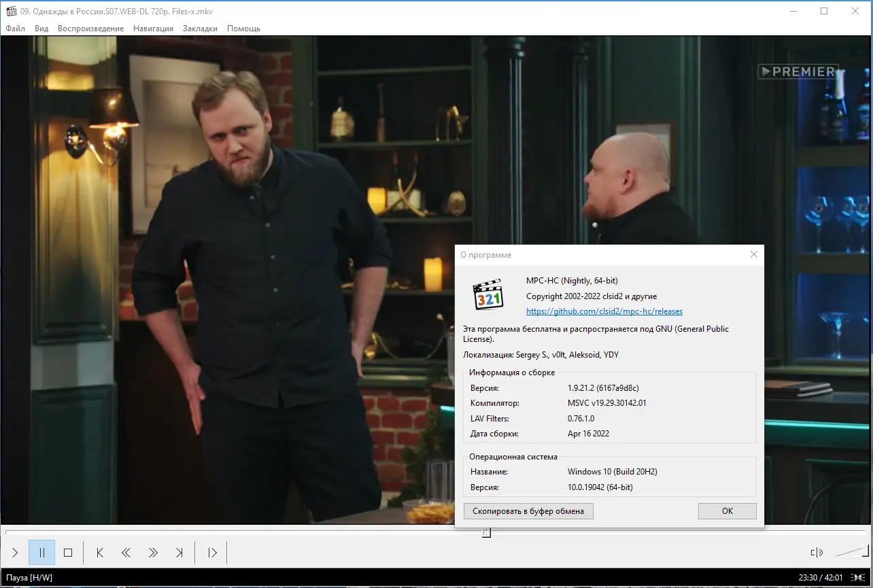
Task: Click the MPC-HC 321 logo icon
Action: pos(487,294)
